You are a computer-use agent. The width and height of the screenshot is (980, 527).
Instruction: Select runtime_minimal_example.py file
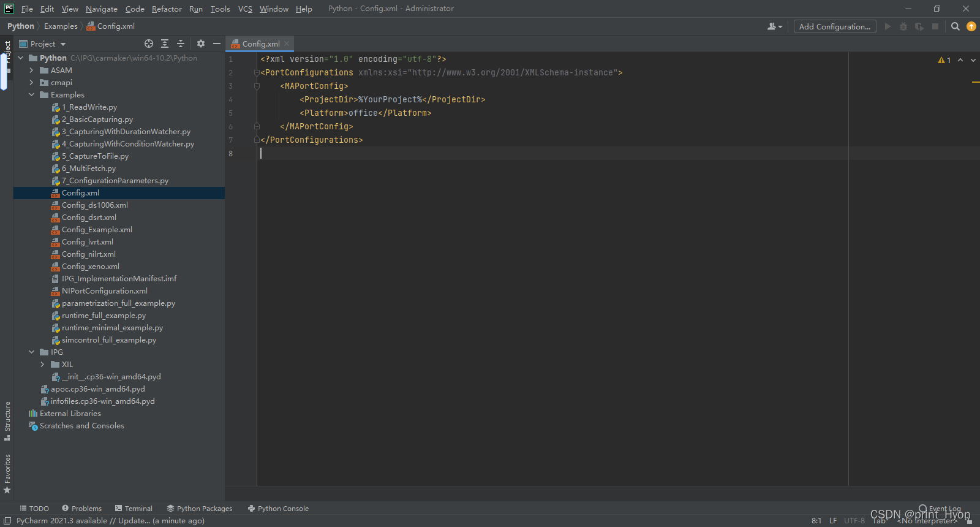tap(112, 328)
